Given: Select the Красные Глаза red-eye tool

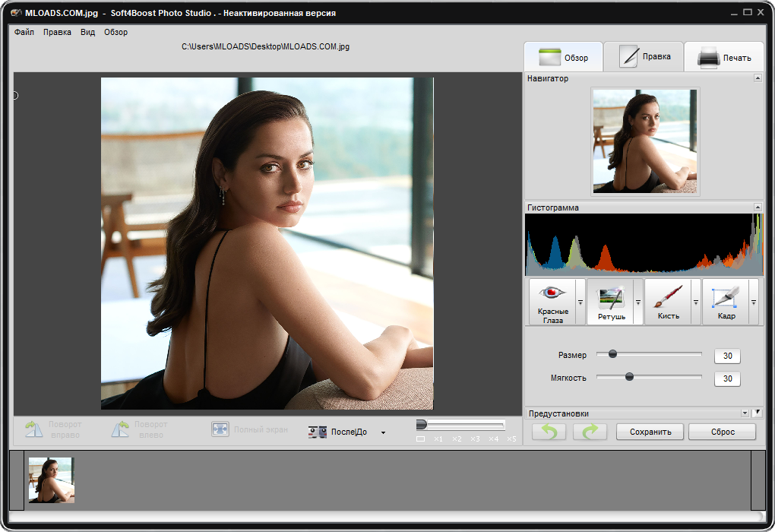Looking at the screenshot, I should pos(552,302).
